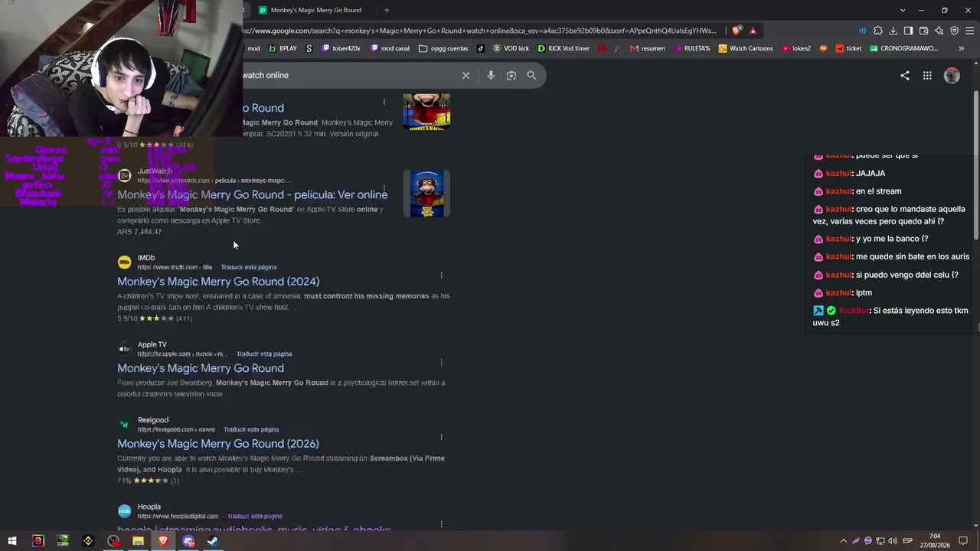The width and height of the screenshot is (980, 551).
Task: Open the resumen Gmail bookmark
Action: pyautogui.click(x=648, y=48)
